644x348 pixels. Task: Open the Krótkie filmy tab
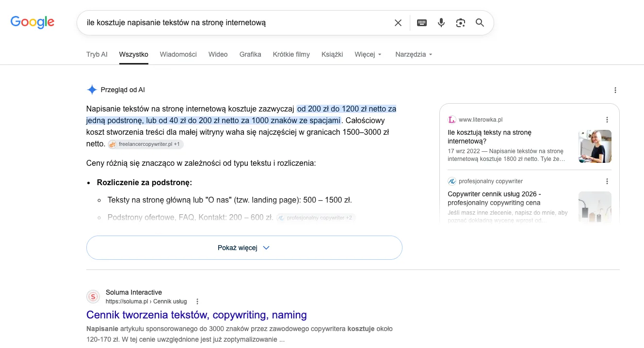[291, 54]
